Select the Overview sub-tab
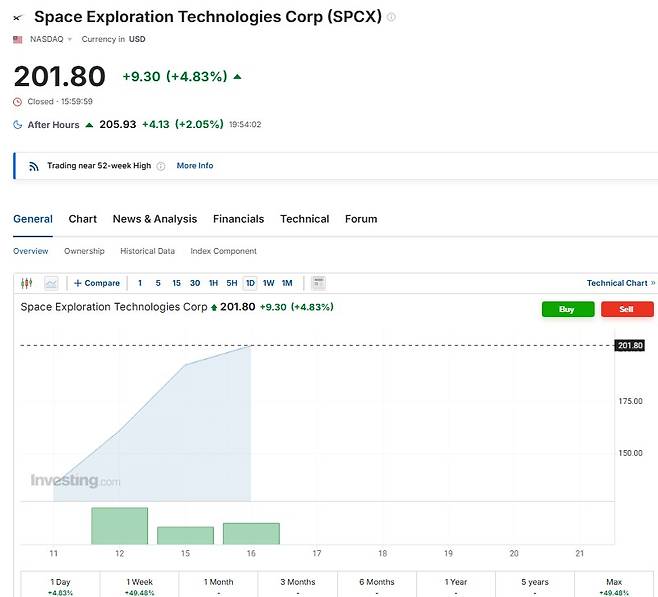This screenshot has width=658, height=597. 31,251
